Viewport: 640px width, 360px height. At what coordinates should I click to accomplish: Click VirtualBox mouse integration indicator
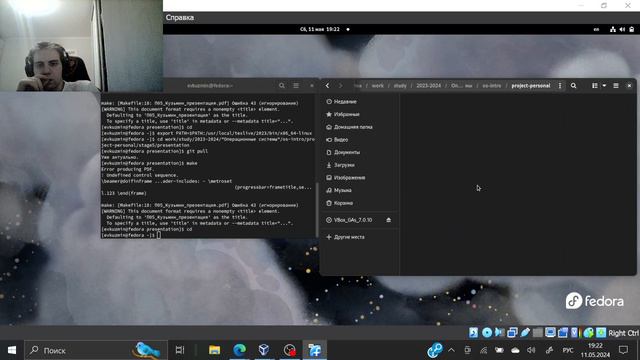coord(588,333)
